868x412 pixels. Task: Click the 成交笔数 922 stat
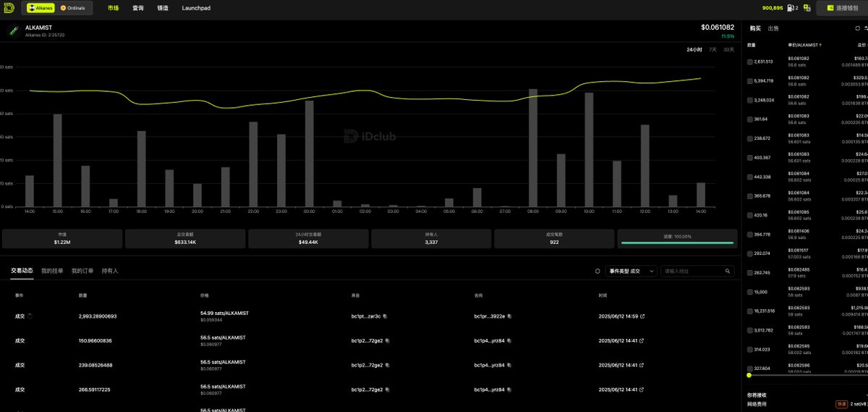tap(554, 239)
